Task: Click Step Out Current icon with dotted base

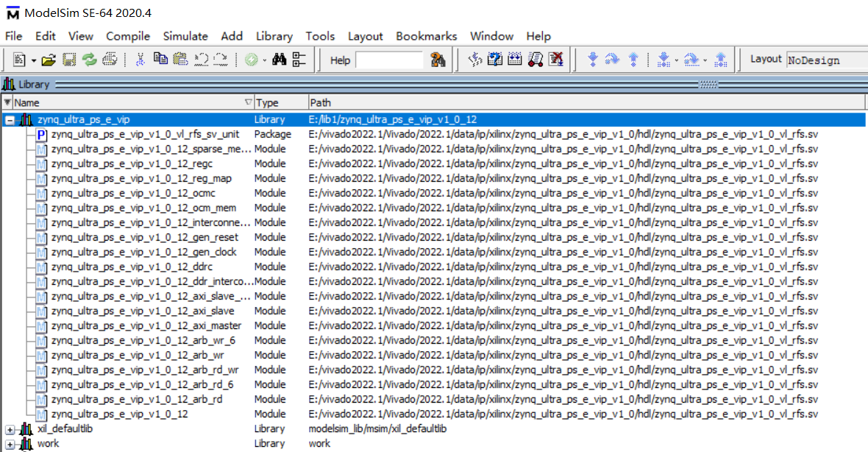Action: (x=721, y=60)
